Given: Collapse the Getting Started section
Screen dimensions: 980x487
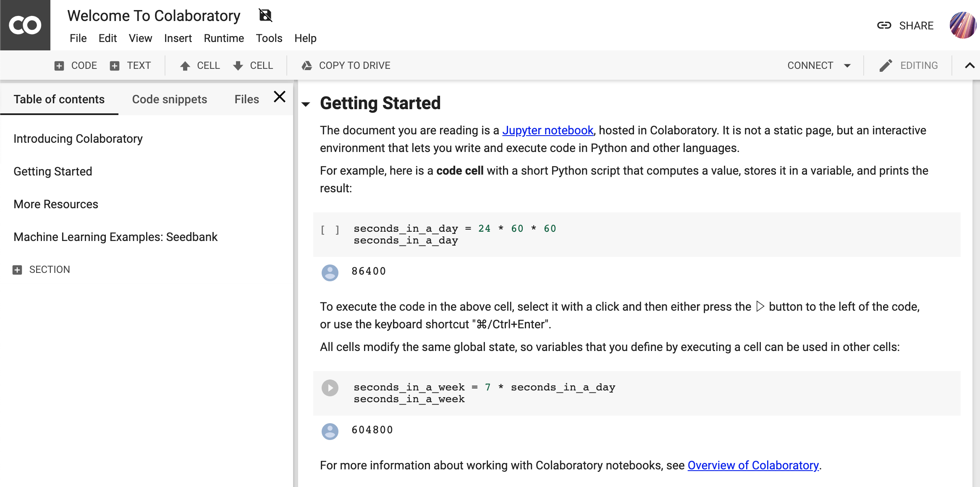Looking at the screenshot, I should 306,104.
